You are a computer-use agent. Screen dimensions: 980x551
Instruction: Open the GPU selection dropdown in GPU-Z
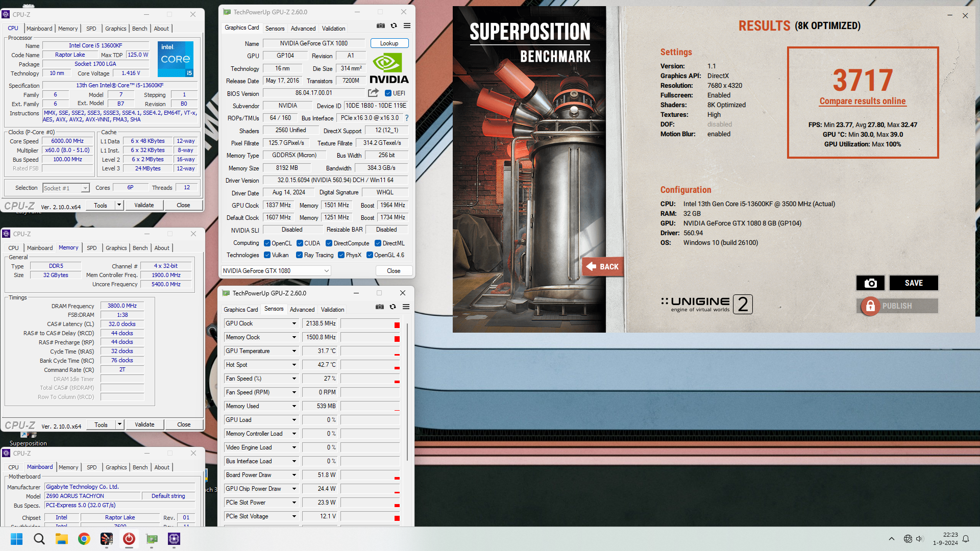click(276, 271)
